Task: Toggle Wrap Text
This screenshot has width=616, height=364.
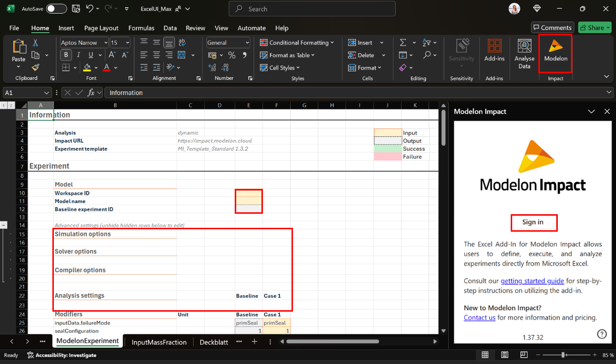Action: pos(181,43)
